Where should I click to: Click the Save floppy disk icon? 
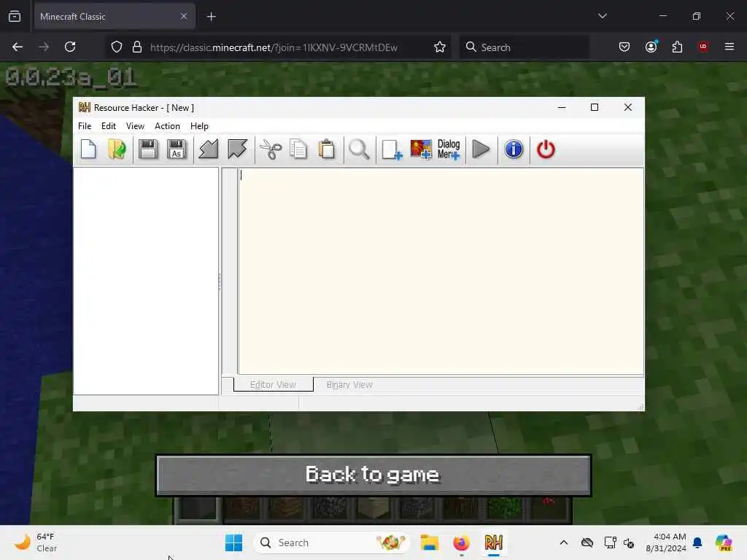click(148, 149)
